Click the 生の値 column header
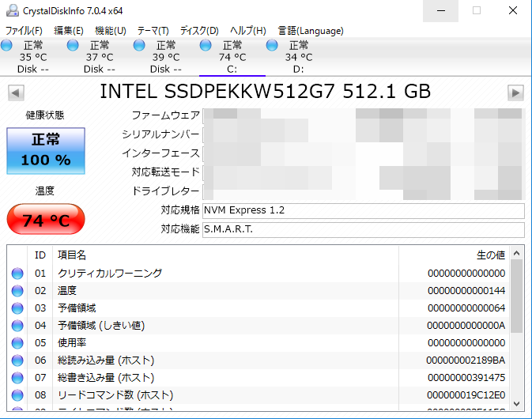 click(454, 255)
